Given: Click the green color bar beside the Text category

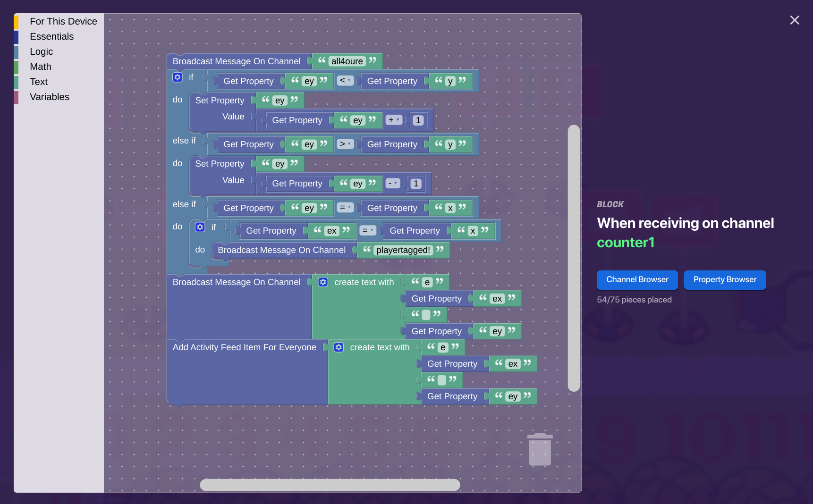Looking at the screenshot, I should pos(17,82).
